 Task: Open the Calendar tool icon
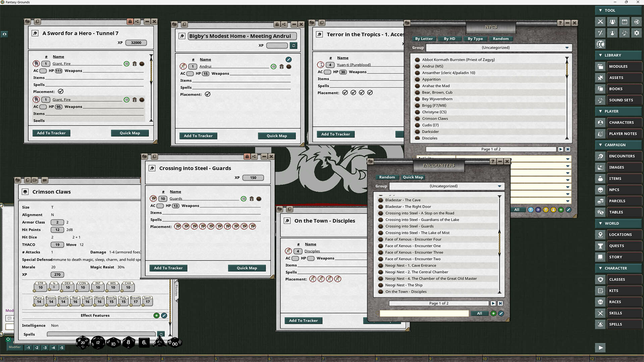click(x=624, y=21)
